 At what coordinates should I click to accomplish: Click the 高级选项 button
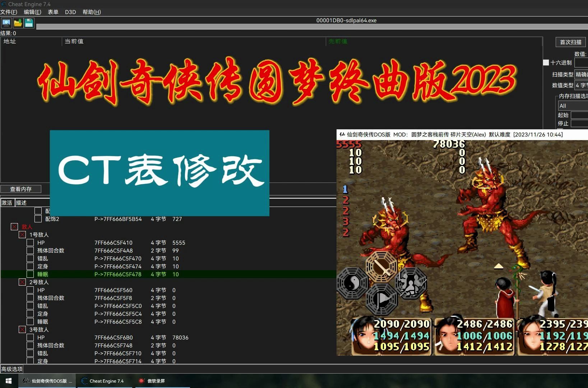(12, 369)
